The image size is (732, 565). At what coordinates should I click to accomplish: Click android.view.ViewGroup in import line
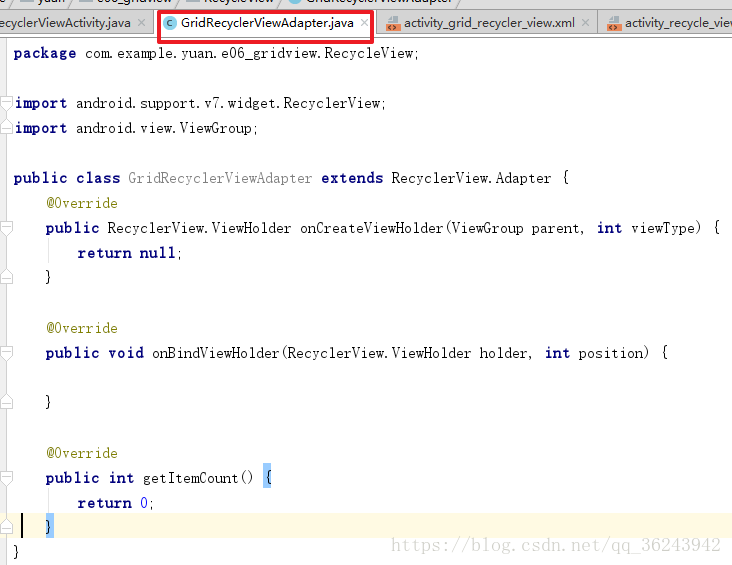[x=164, y=128]
